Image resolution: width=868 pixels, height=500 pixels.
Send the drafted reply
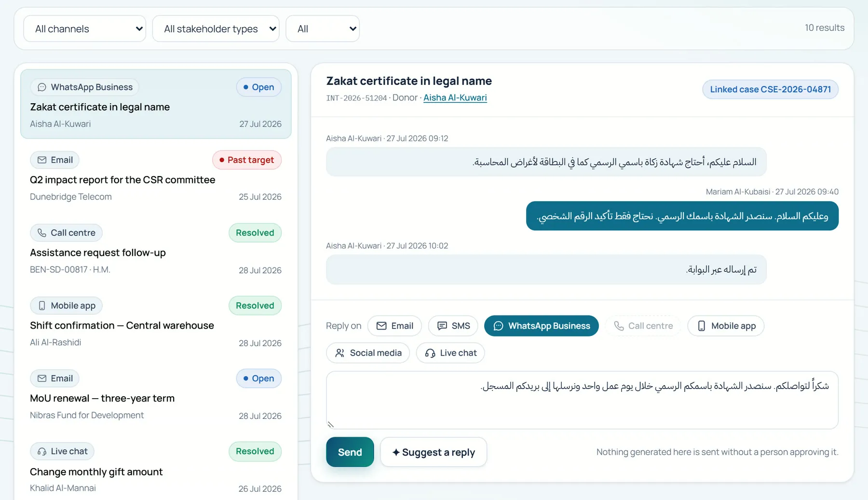350,452
